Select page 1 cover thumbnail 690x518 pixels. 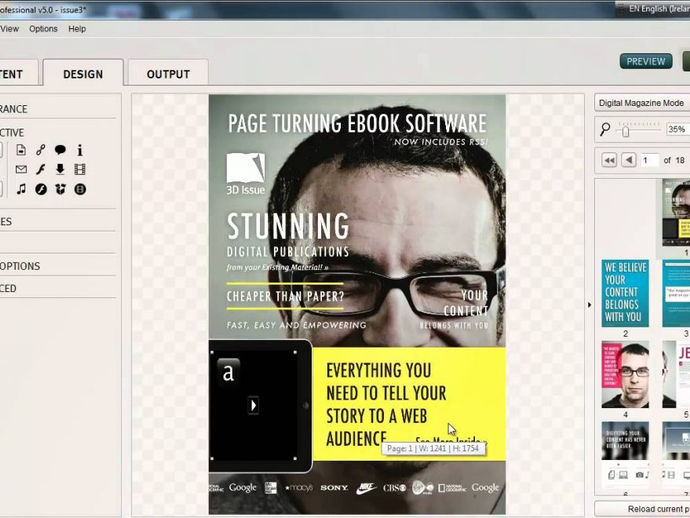point(676,212)
